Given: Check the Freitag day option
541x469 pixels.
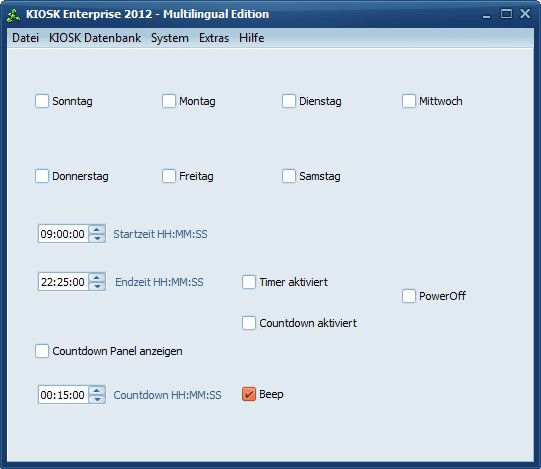Looking at the screenshot, I should (x=169, y=176).
